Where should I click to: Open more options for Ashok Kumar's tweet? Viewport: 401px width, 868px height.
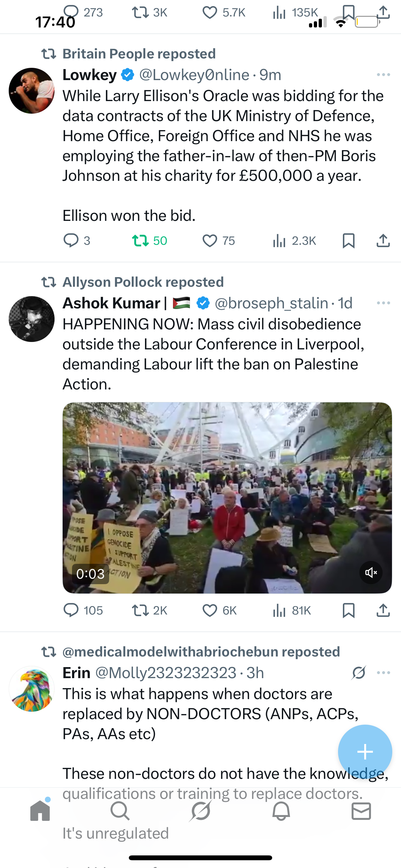[384, 303]
